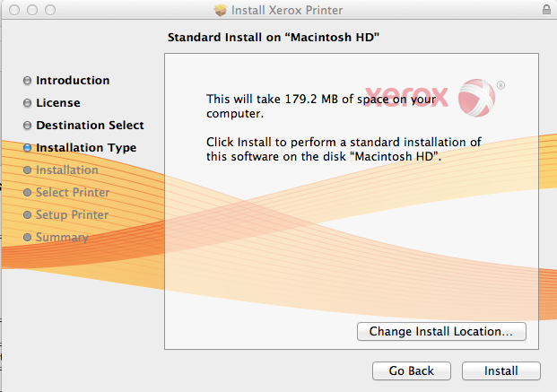
Task: Click the License step bullet
Action: point(28,103)
